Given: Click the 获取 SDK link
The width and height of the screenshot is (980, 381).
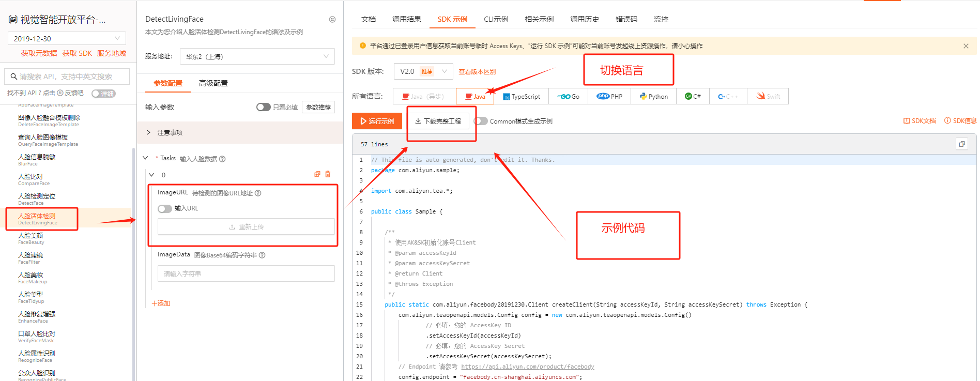Looking at the screenshot, I should tap(77, 53).
